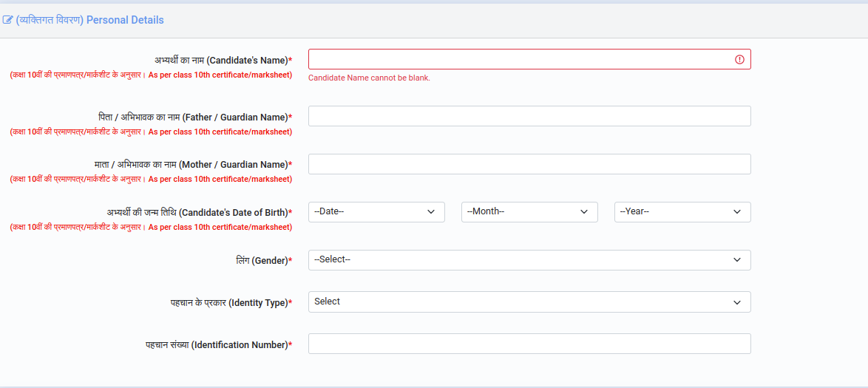The width and height of the screenshot is (868, 388).
Task: Open the --Date-- dropdown for birth date
Action: (x=376, y=212)
